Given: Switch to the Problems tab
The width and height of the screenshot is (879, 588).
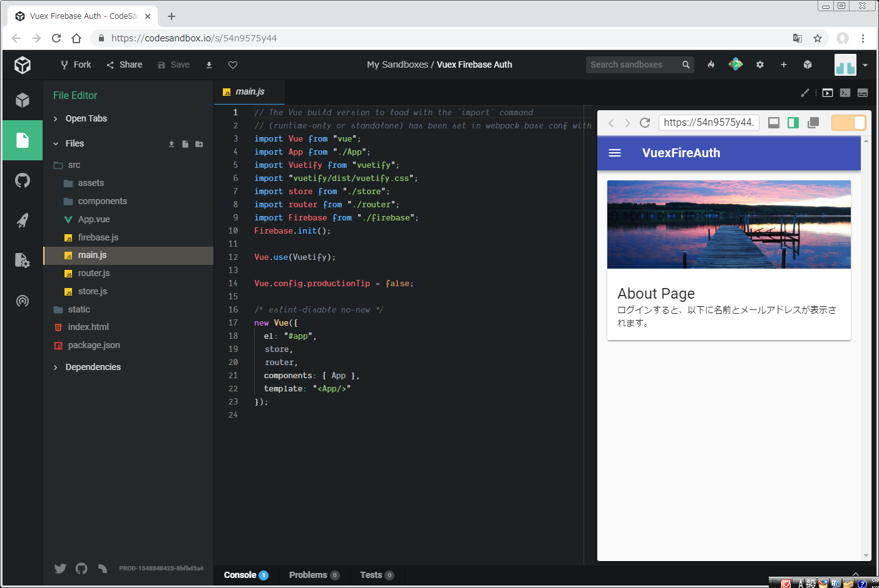Looking at the screenshot, I should [308, 575].
